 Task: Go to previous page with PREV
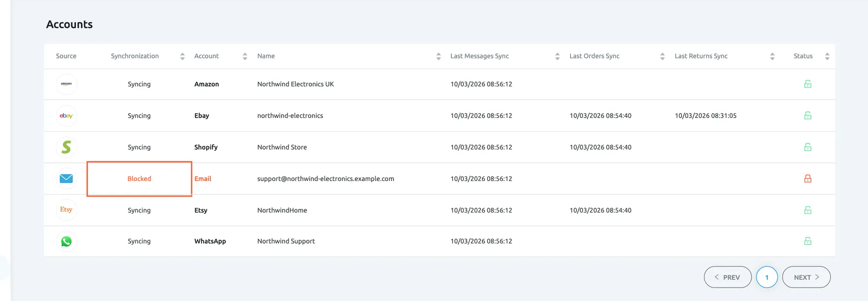pos(728,277)
